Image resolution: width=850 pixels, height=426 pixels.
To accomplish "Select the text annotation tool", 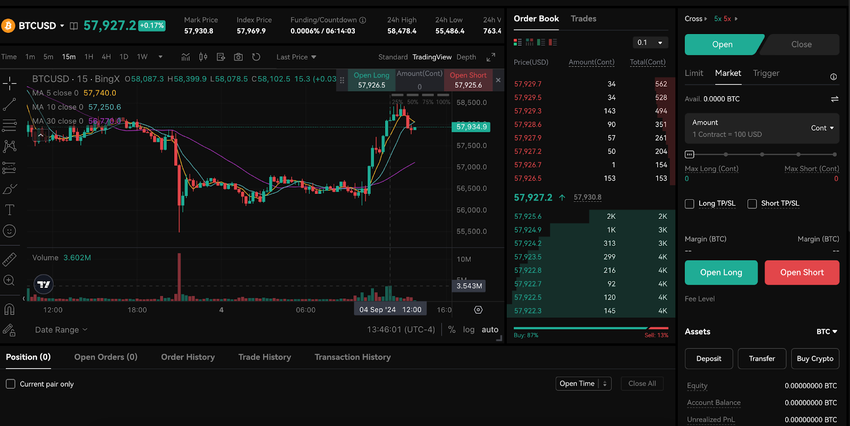I will tap(10, 210).
